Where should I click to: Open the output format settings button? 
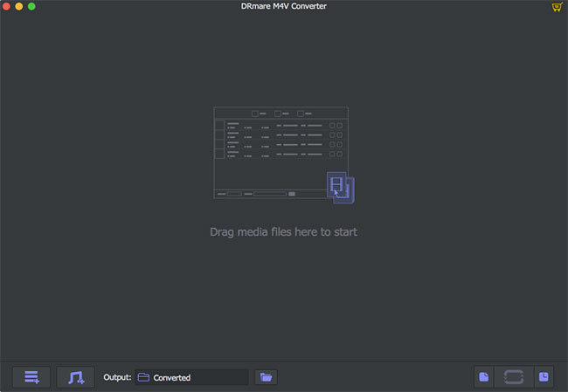(x=483, y=377)
